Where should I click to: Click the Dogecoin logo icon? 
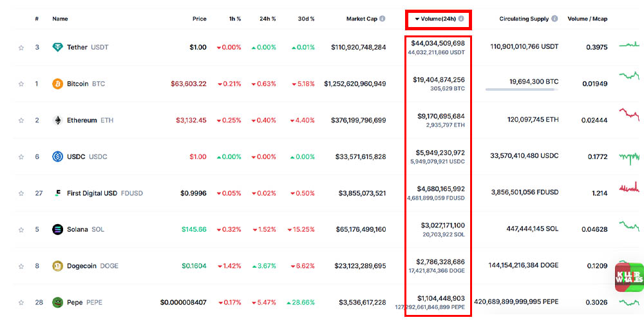pyautogui.click(x=58, y=266)
